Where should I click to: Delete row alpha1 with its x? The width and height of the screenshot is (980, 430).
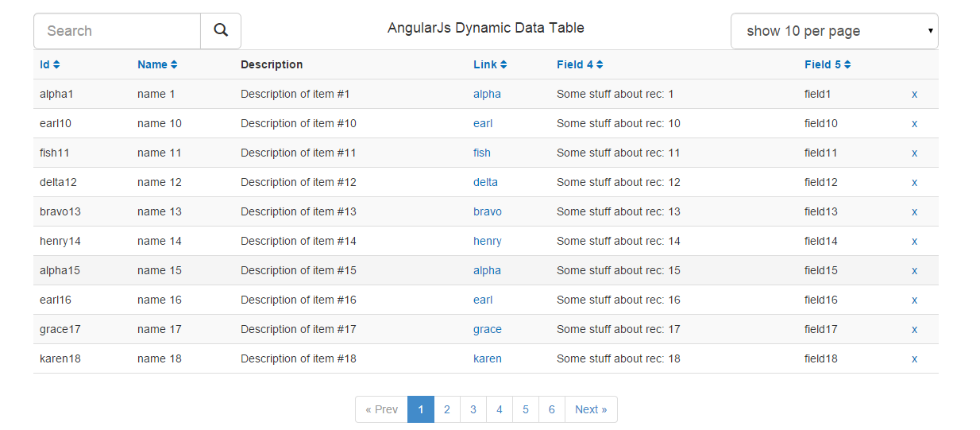point(914,94)
